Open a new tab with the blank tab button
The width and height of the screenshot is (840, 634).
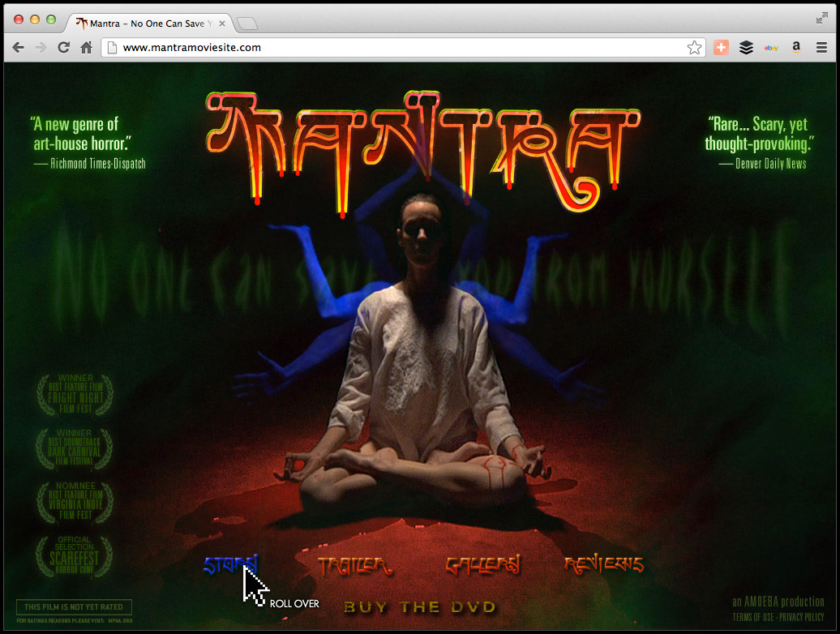pyautogui.click(x=247, y=24)
